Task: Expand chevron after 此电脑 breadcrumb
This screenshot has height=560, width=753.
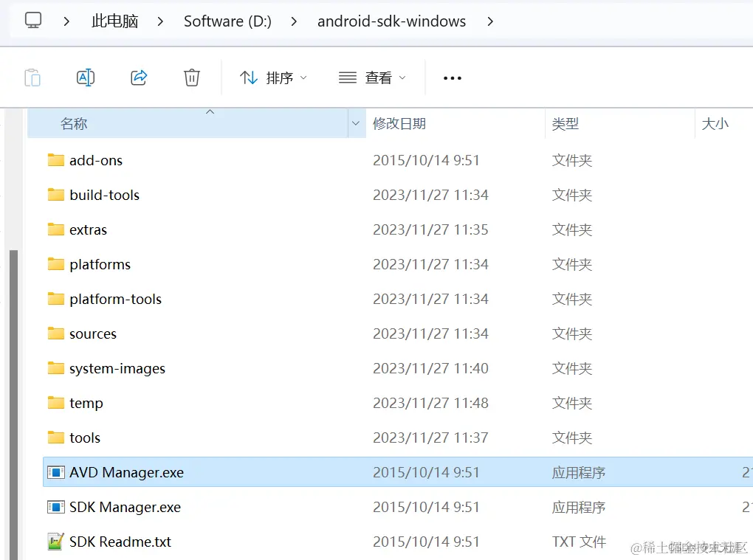Action: [160, 21]
